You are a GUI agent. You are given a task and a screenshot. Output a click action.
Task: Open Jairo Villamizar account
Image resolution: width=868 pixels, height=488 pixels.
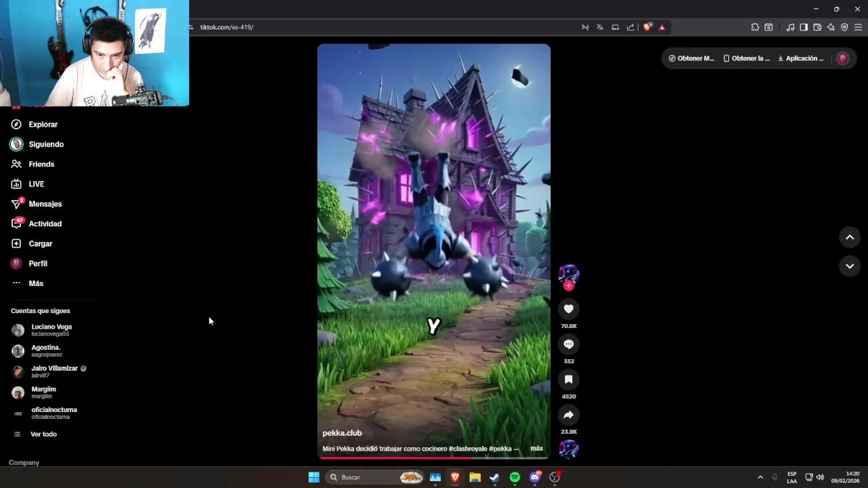49,371
